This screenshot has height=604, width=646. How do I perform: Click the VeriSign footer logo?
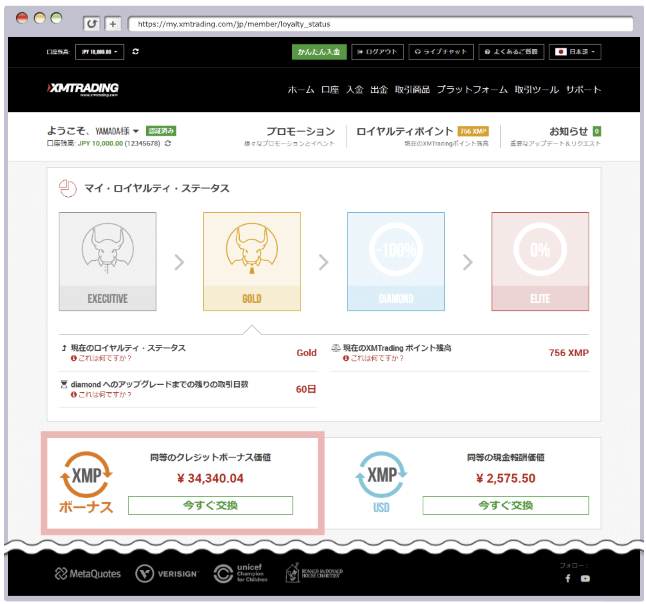[167, 574]
